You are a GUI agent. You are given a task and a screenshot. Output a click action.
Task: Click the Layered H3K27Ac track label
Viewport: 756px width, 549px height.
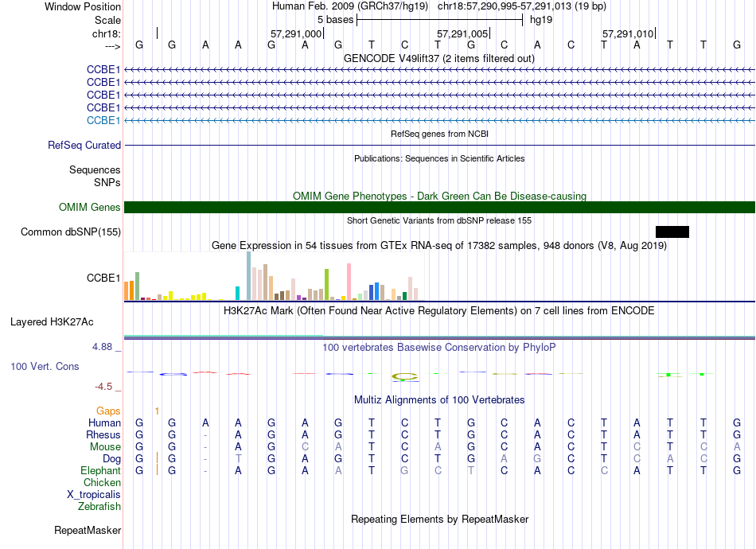[52, 322]
